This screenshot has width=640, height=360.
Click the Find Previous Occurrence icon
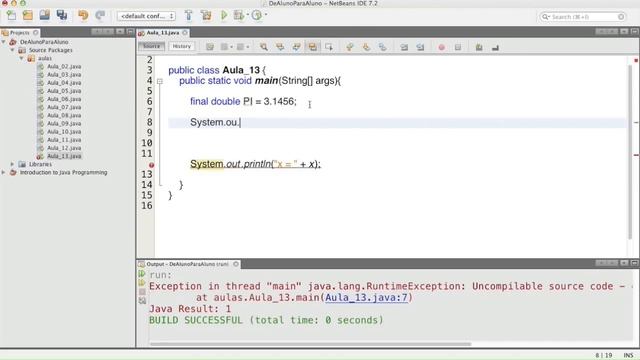pos(280,47)
